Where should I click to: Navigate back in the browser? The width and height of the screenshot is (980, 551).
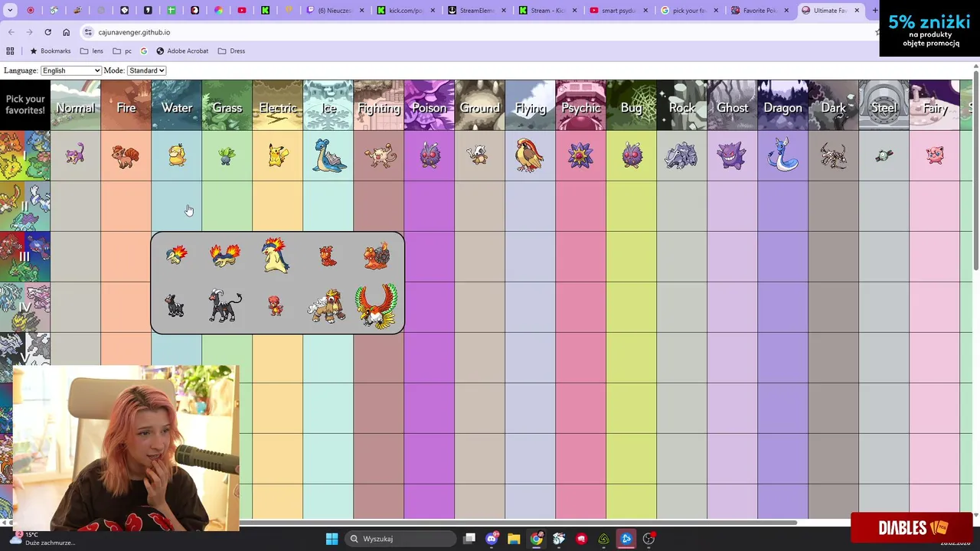point(11,32)
